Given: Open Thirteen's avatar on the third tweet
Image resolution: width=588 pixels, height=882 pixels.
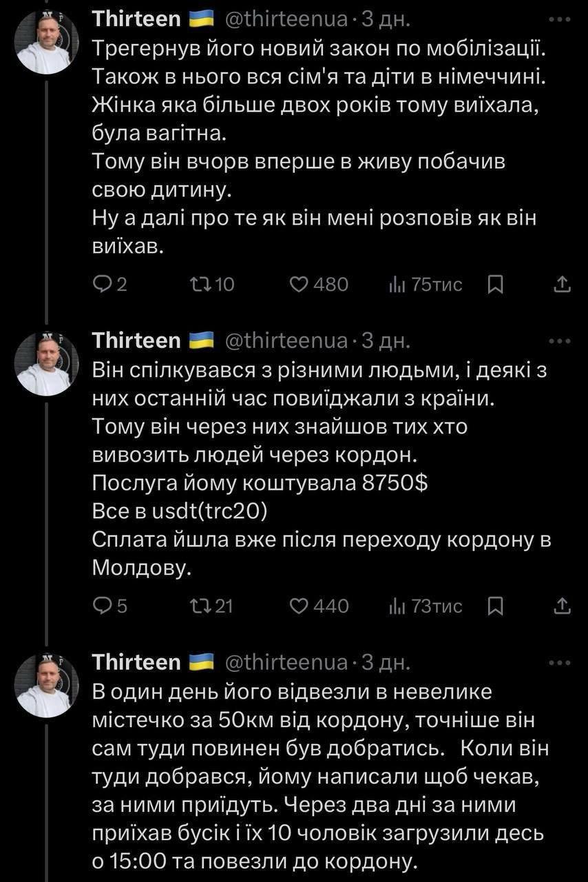Looking at the screenshot, I should 45,686.
